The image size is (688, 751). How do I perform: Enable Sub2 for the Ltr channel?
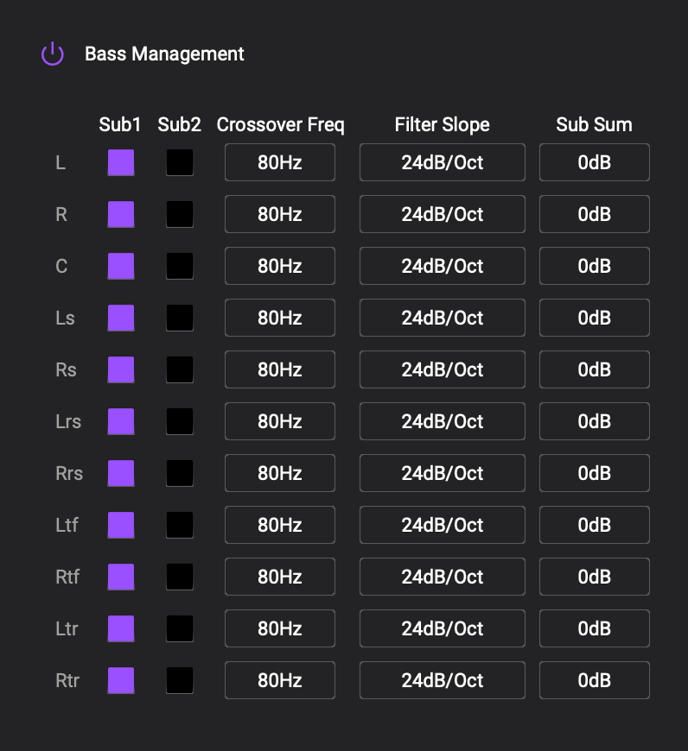(x=180, y=629)
